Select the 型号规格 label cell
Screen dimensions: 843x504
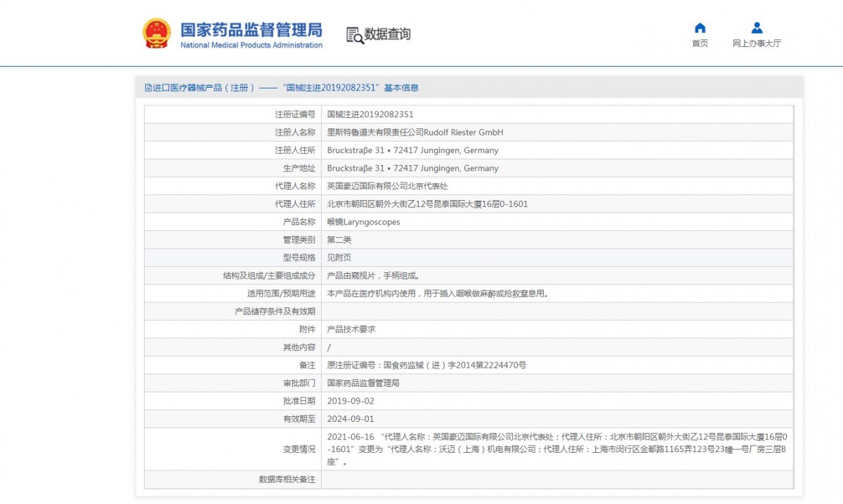233,258
